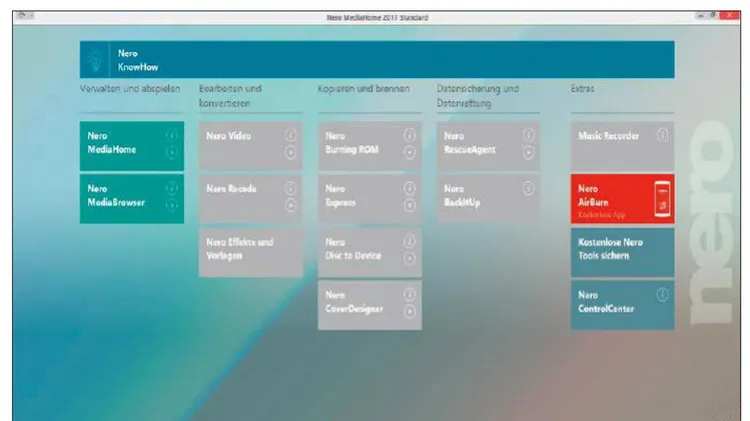Launch Nero MediaHome via its label
Viewport: 750px width, 421px height.
coord(111,143)
